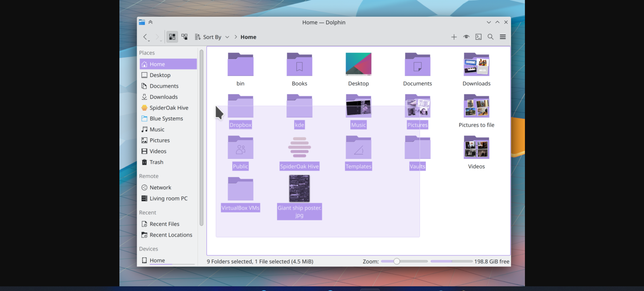
Task: Open Desktop in the Places sidebar
Action: click(168, 75)
